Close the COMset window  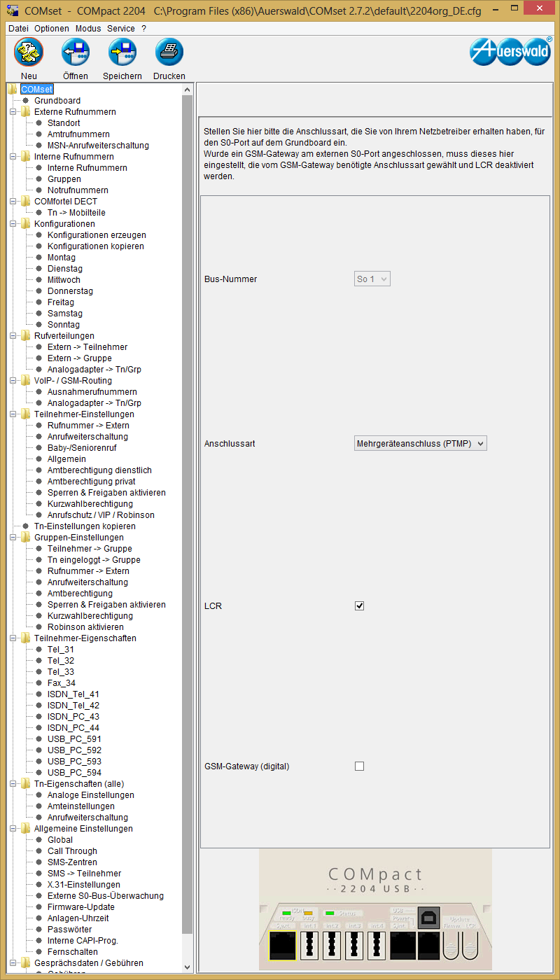tap(539, 8)
